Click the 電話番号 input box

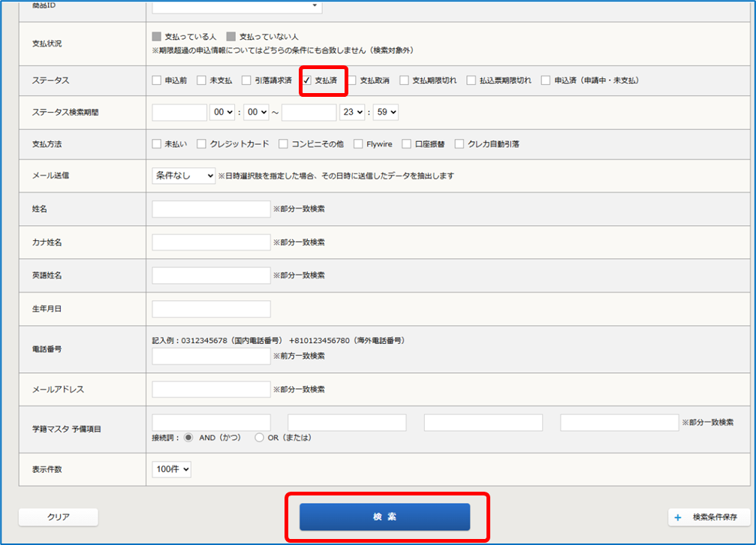coord(211,356)
